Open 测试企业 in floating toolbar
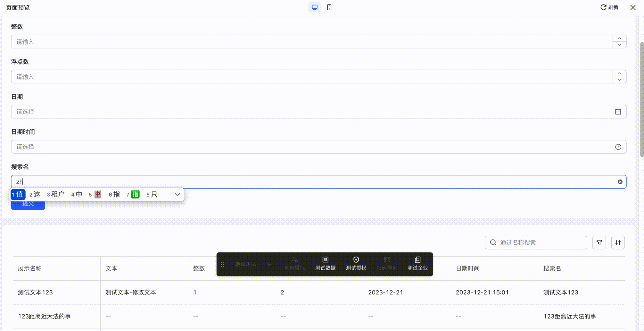 pyautogui.click(x=417, y=264)
